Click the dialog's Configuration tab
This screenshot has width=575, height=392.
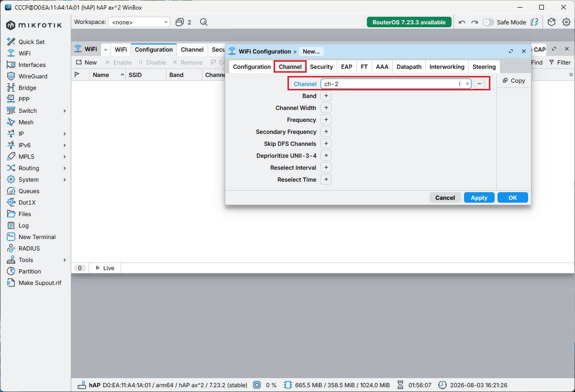pos(252,67)
